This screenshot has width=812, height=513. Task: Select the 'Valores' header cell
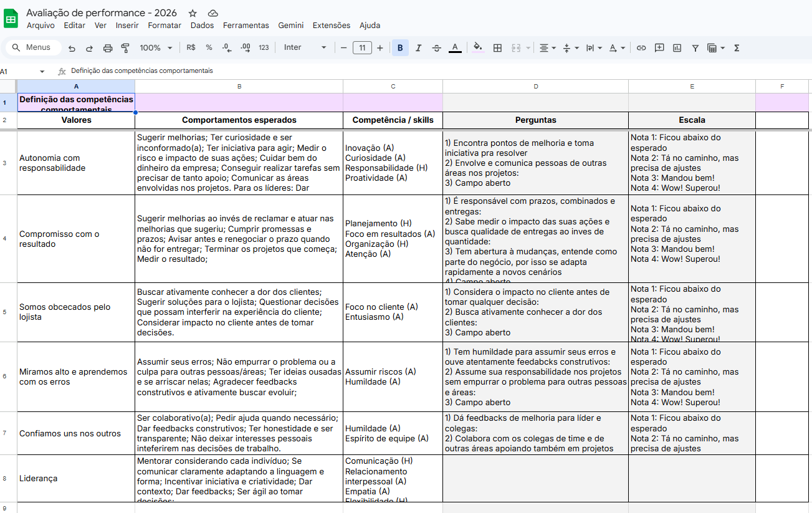76,120
